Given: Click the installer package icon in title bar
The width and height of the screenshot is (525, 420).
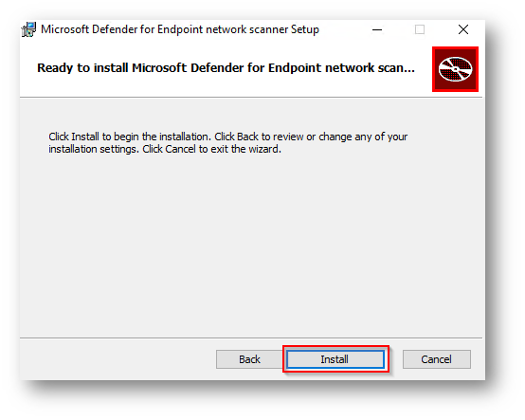Looking at the screenshot, I should (x=28, y=29).
